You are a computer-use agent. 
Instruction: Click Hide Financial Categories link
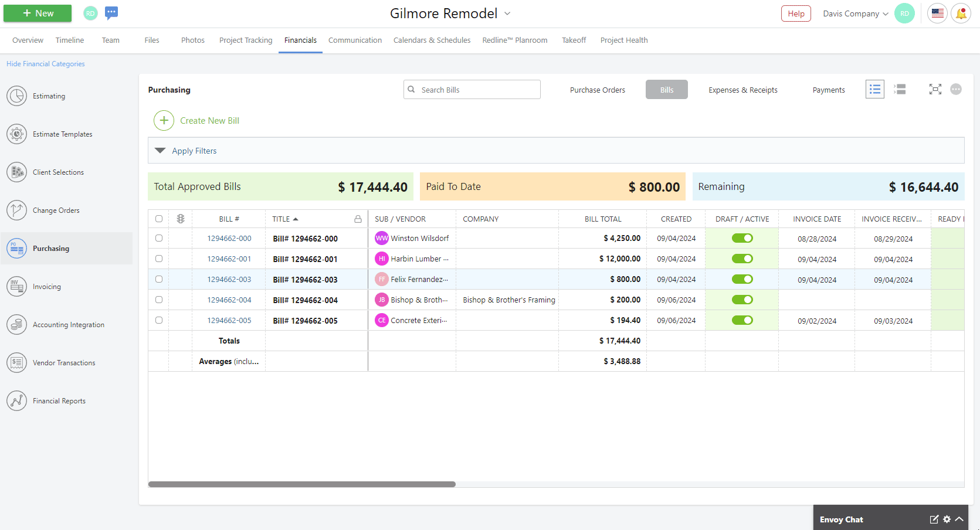click(x=46, y=64)
